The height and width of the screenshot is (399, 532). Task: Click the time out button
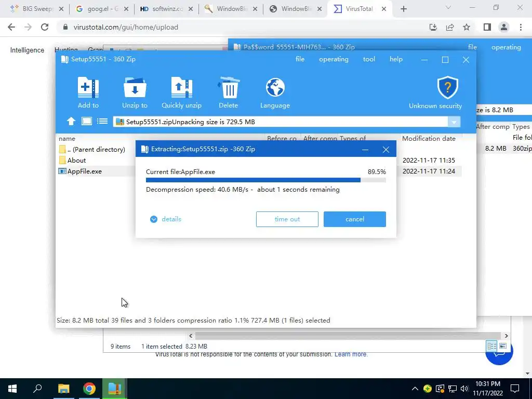click(x=287, y=219)
